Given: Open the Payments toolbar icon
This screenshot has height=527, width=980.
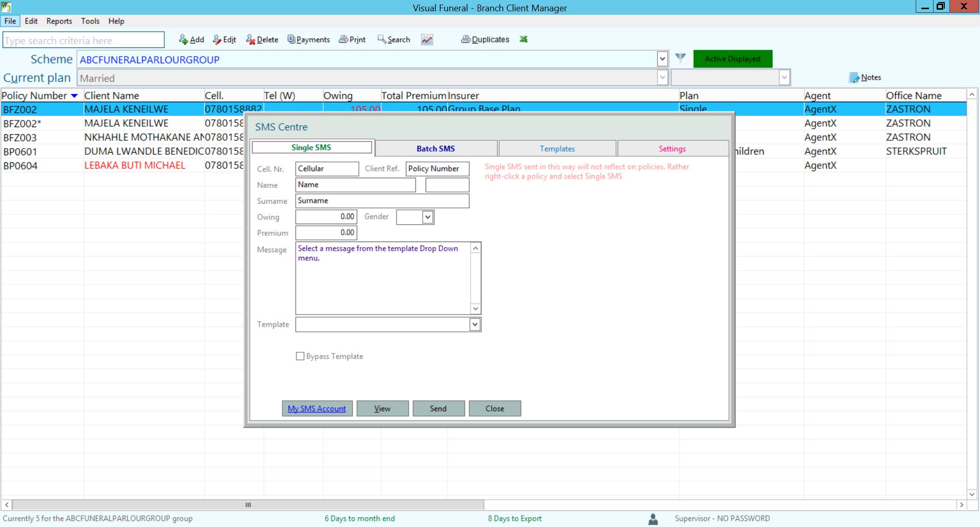Looking at the screenshot, I should click(291, 39).
